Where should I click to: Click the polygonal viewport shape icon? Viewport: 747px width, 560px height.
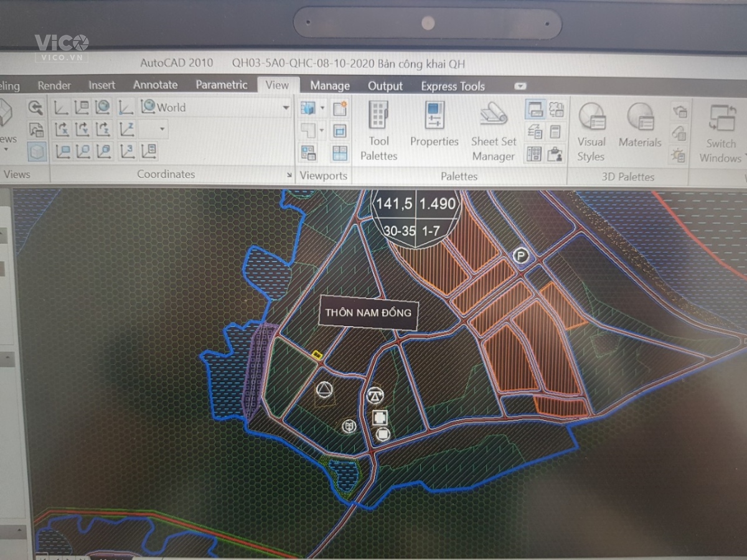(308, 130)
